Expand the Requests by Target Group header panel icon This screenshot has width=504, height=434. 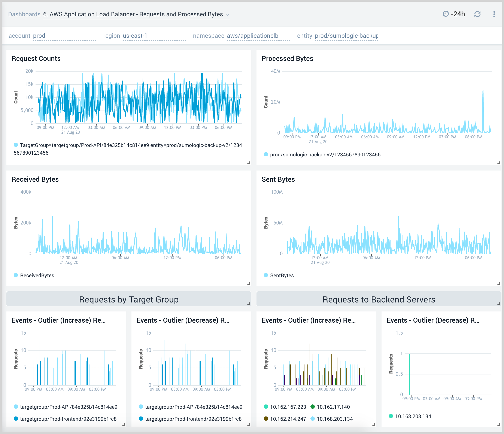pyautogui.click(x=248, y=304)
